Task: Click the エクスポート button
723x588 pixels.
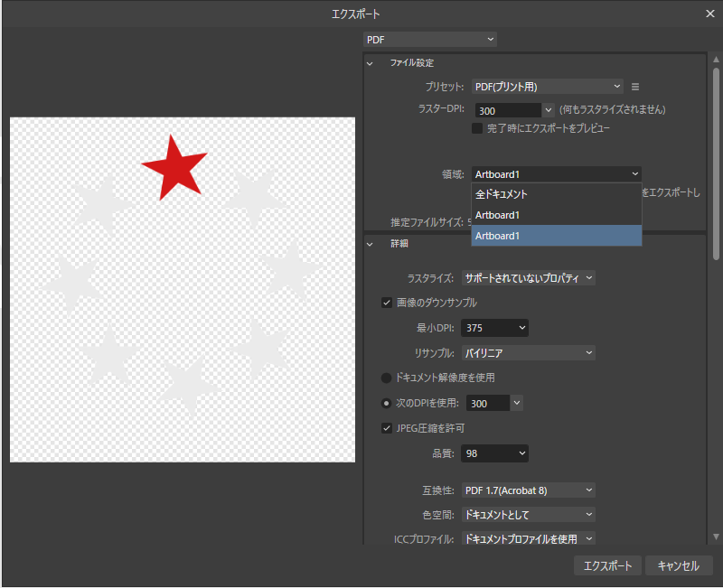Action: tap(607, 565)
